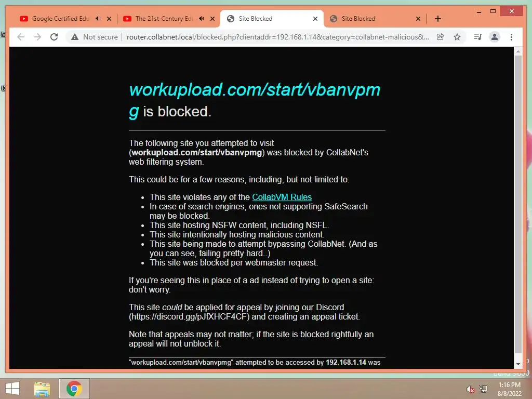Image resolution: width=532 pixels, height=399 pixels.
Task: Close the active Site Blocked tab
Action: click(315, 19)
